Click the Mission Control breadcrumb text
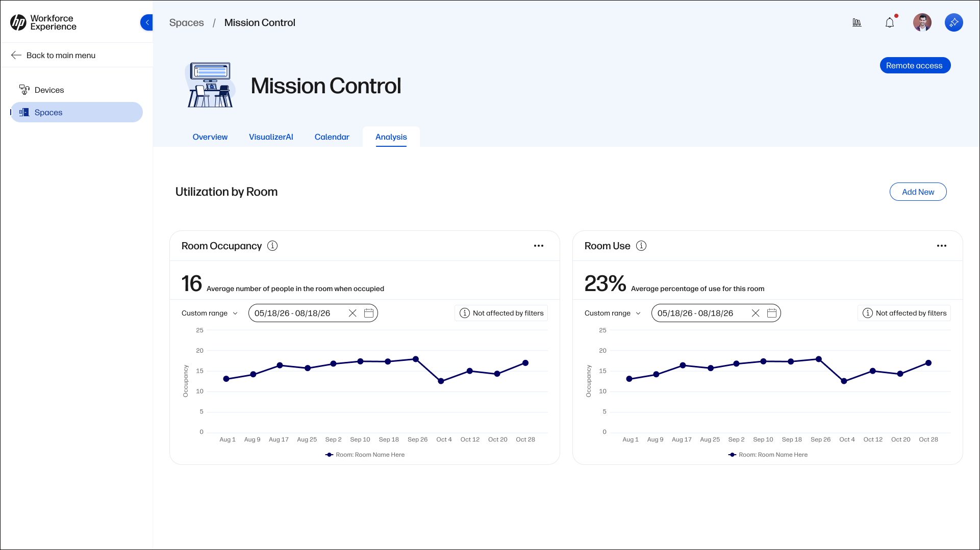The image size is (980, 550). (x=260, y=22)
